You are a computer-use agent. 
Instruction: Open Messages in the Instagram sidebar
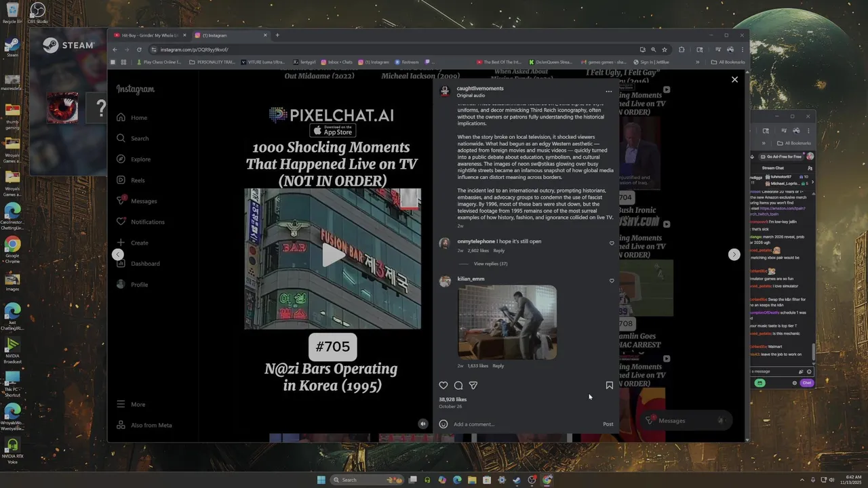click(137, 201)
